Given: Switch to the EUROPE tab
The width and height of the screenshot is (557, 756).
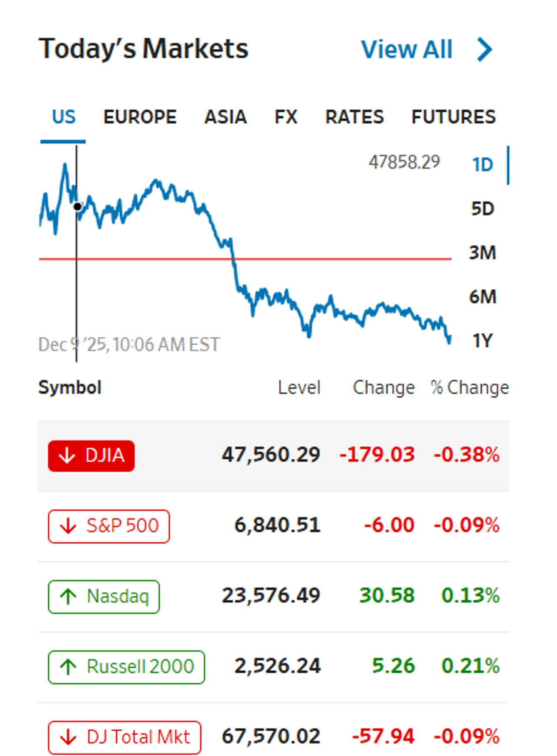Looking at the screenshot, I should pyautogui.click(x=140, y=117).
